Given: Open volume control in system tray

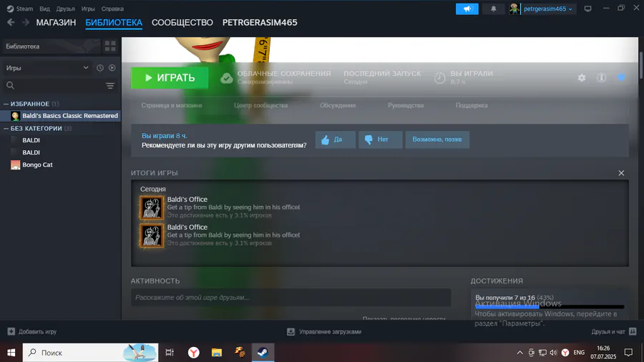Looking at the screenshot, I should (553, 353).
